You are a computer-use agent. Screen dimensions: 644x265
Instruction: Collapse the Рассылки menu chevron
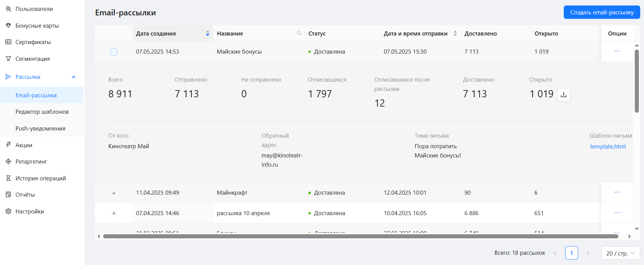pyautogui.click(x=73, y=77)
